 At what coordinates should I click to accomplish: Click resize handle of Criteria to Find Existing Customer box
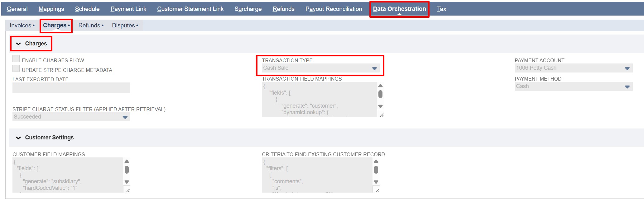[377, 190]
